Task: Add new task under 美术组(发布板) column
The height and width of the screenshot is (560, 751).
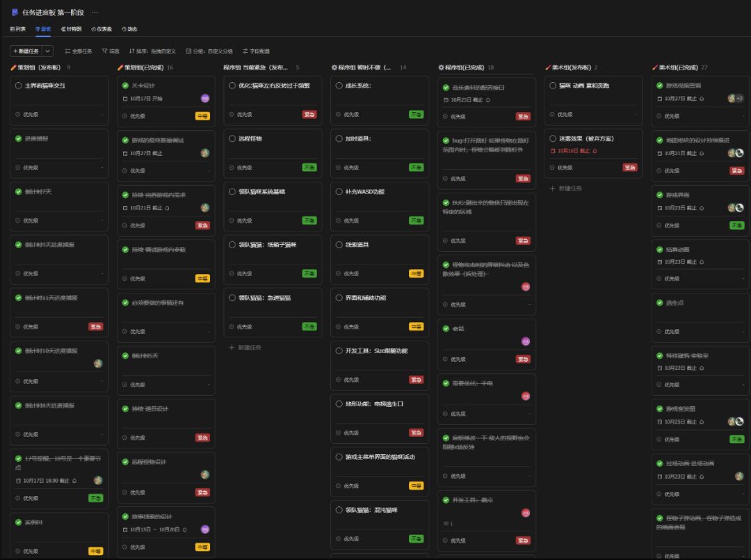Action: [x=565, y=189]
